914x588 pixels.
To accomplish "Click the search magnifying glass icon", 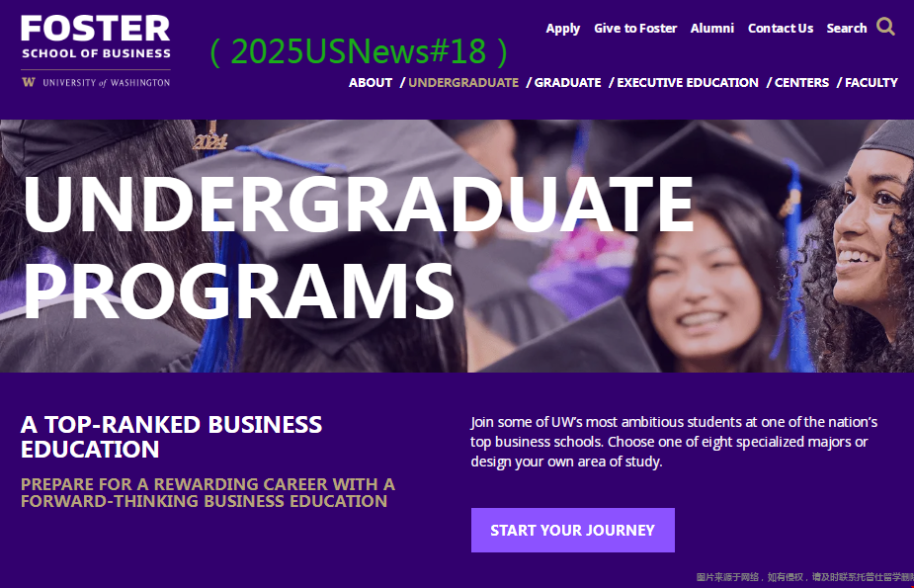I will tap(885, 27).
